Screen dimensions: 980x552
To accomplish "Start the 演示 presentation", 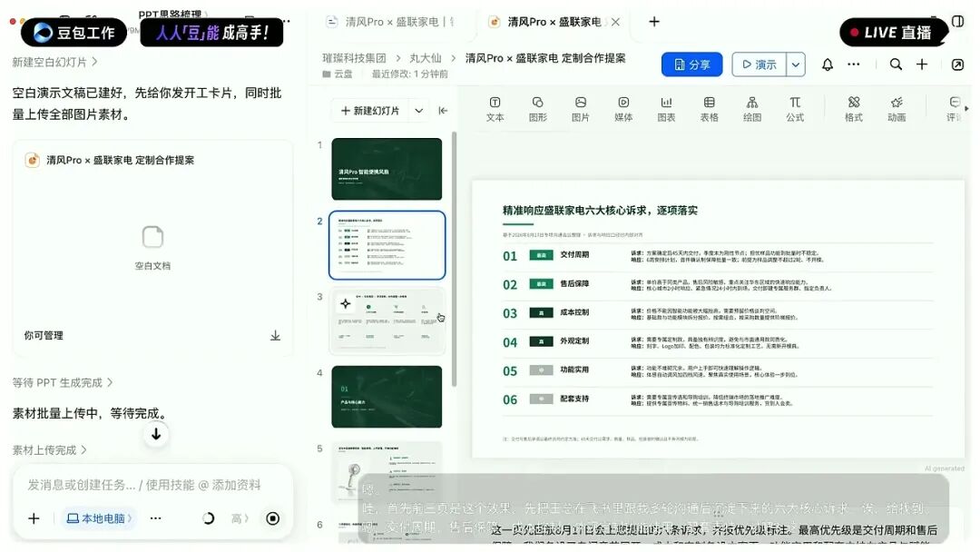I will coord(759,64).
